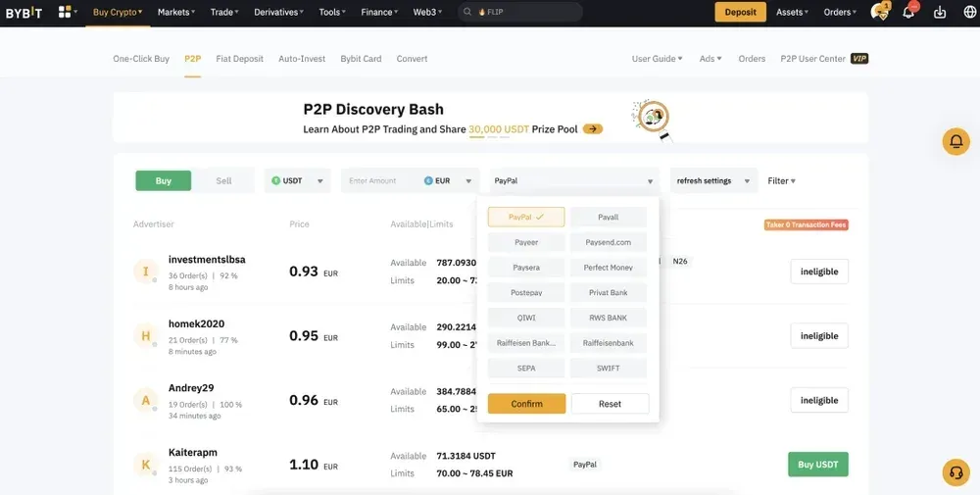Switch to Fiat Deposit tab
The image size is (980, 495).
pyautogui.click(x=240, y=59)
